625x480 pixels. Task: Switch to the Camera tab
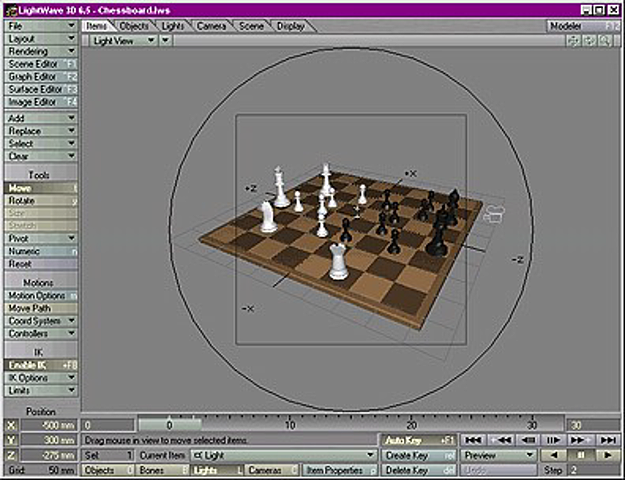tap(211, 26)
